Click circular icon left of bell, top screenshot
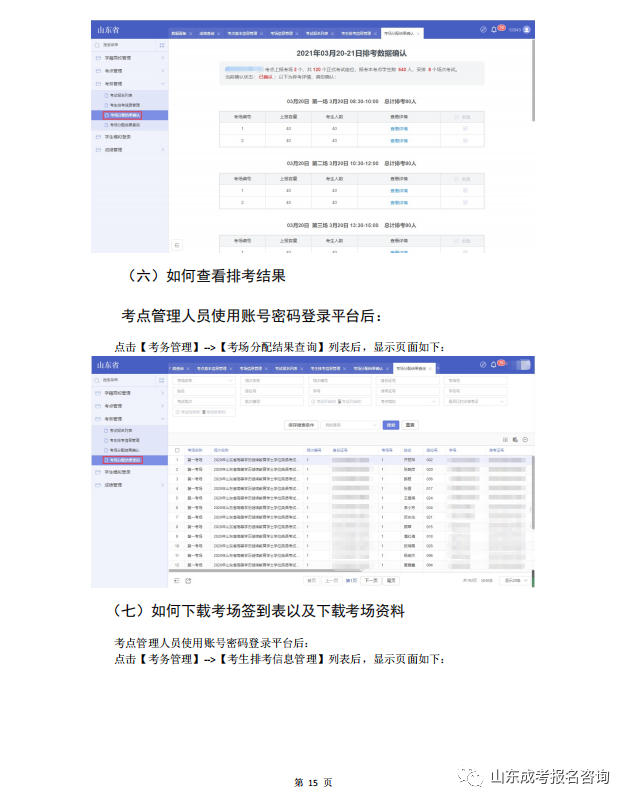This screenshot has height=805, width=630. coord(483,30)
